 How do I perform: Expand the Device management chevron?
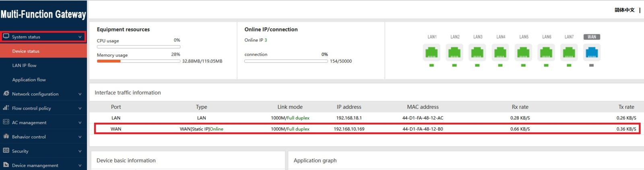click(x=80, y=166)
